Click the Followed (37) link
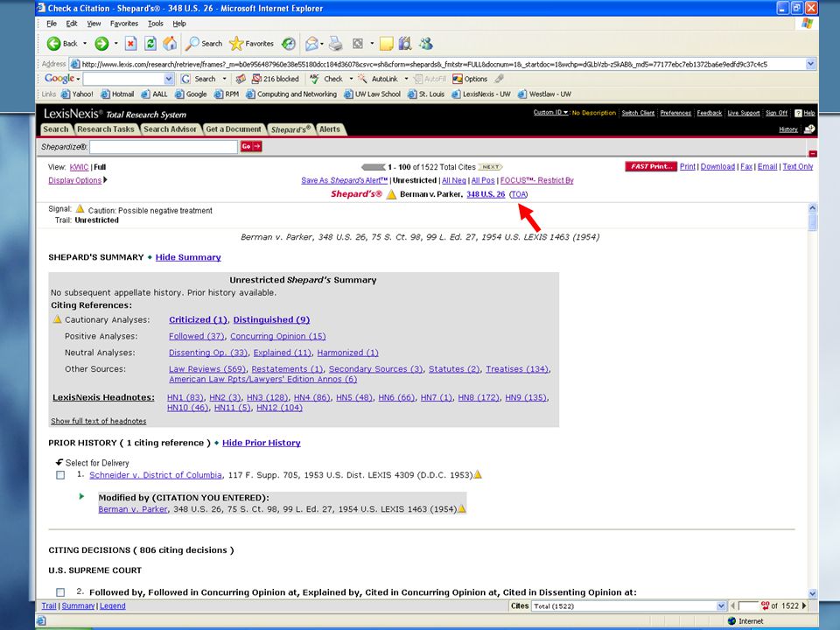Screen dimensions: 840x630 click(x=197, y=336)
